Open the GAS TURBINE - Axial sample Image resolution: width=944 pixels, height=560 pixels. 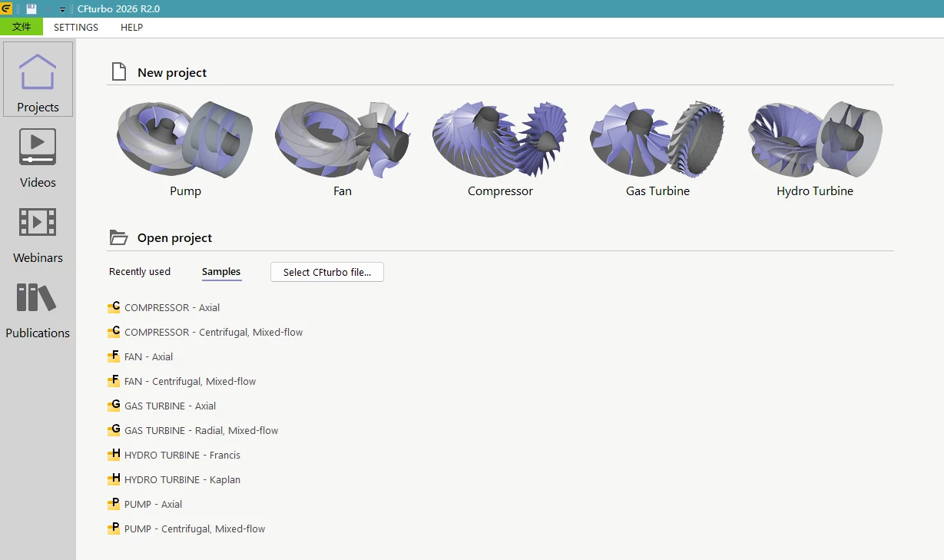click(162, 406)
